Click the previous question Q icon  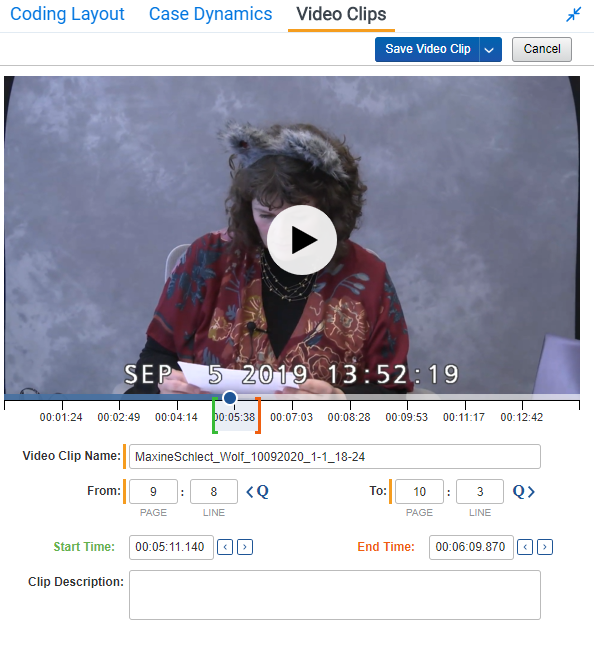pos(257,492)
